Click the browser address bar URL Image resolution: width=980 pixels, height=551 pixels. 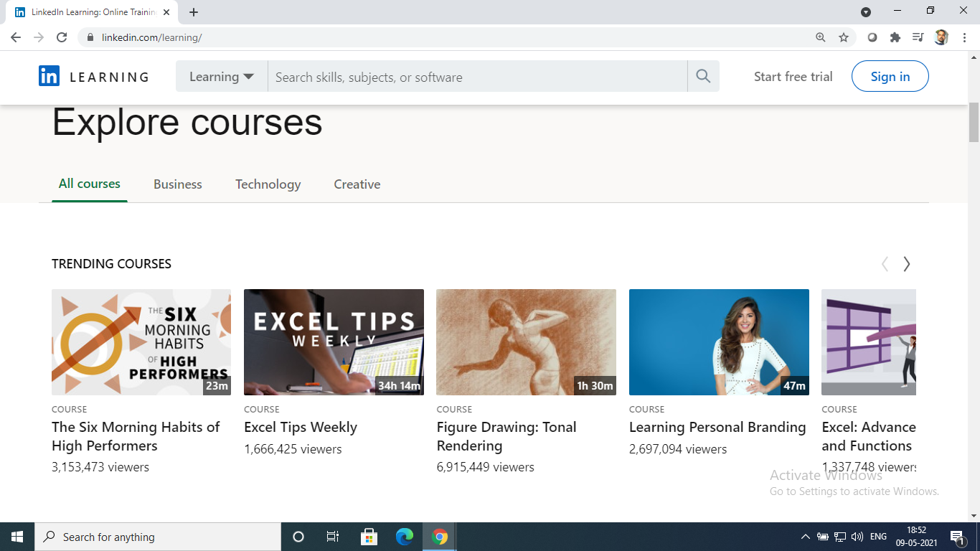pos(151,37)
